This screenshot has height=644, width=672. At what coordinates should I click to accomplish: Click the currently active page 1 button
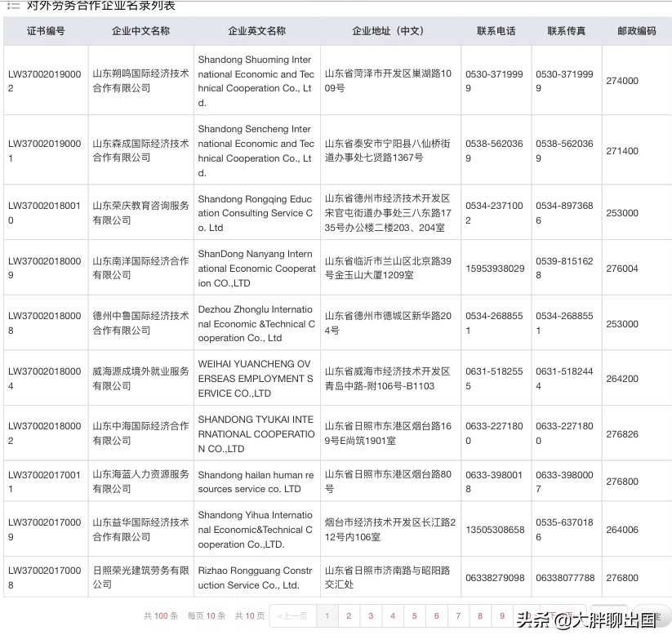327,616
